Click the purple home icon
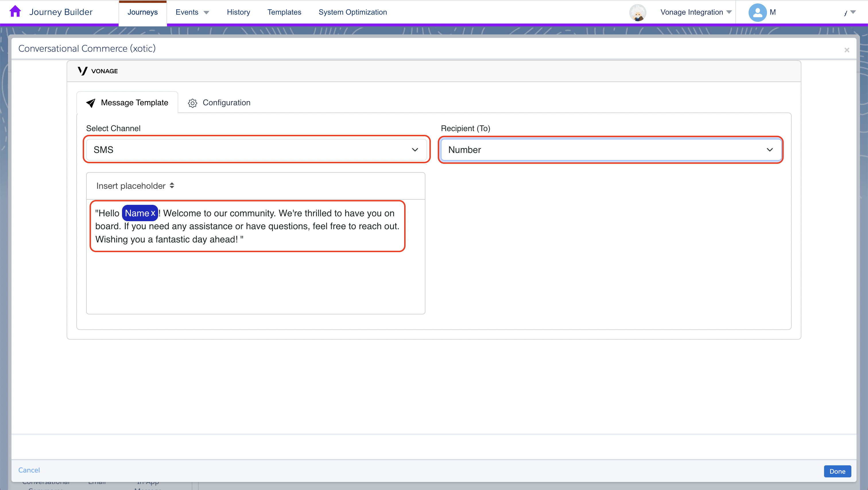The width and height of the screenshot is (868, 490). pos(15,11)
